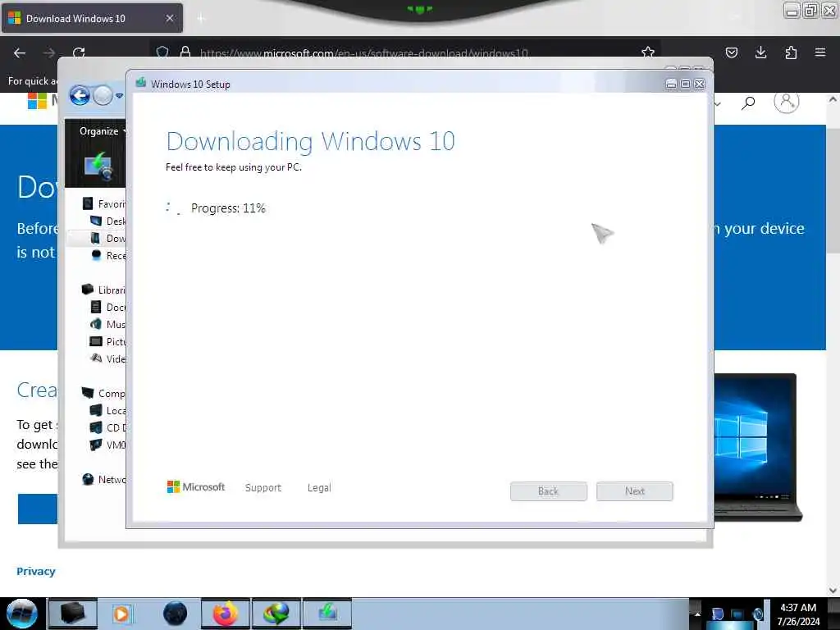Click the Next button in Setup
The height and width of the screenshot is (630, 840).
[x=635, y=491]
